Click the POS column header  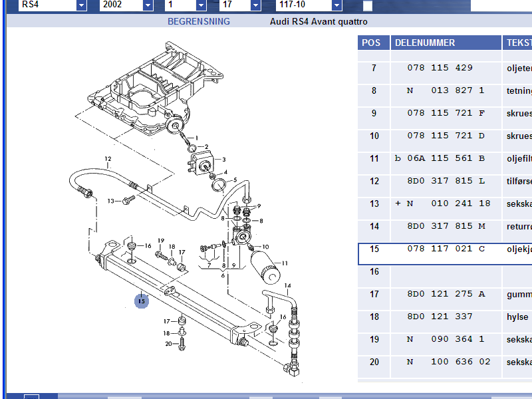point(371,43)
